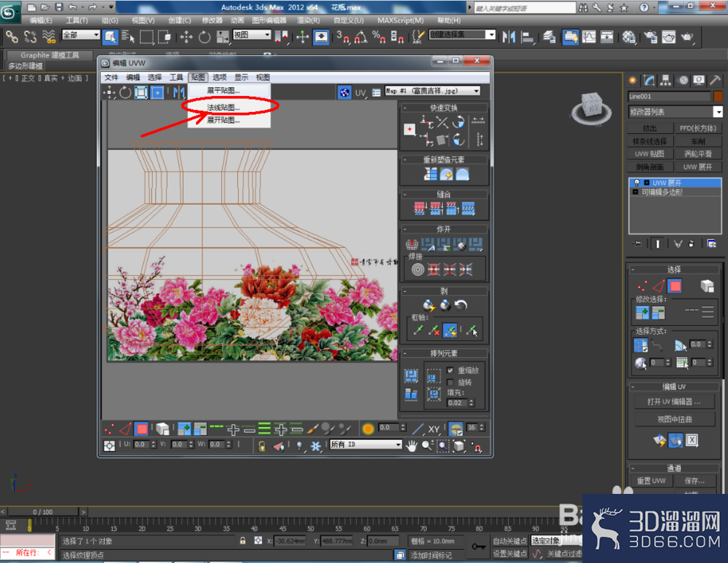The height and width of the screenshot is (563, 728).
Task: Click the quick peel icon under 剥
Action: tap(429, 306)
